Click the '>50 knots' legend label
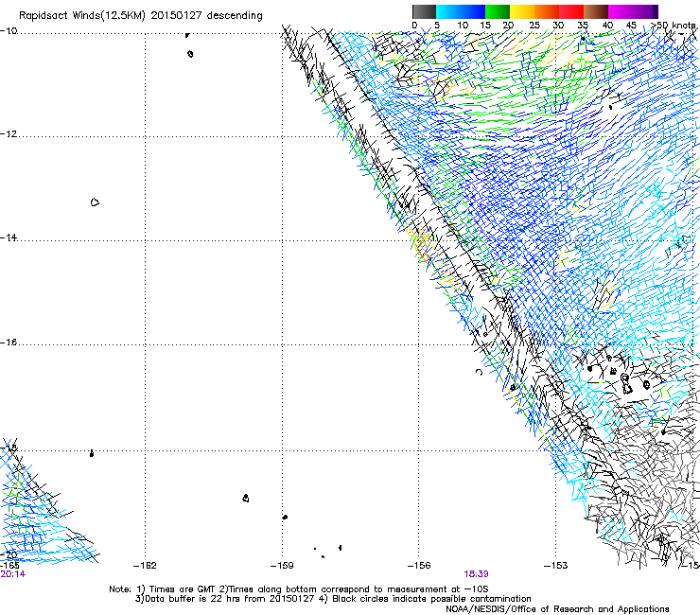Viewport: 700px width, 615px height. (x=674, y=26)
